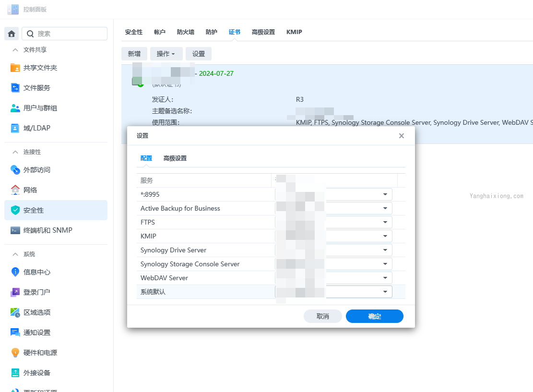Screen dimensions: 533x392
Task: Click the 2024-07-27 certificate expiry date
Action: [x=216, y=73]
